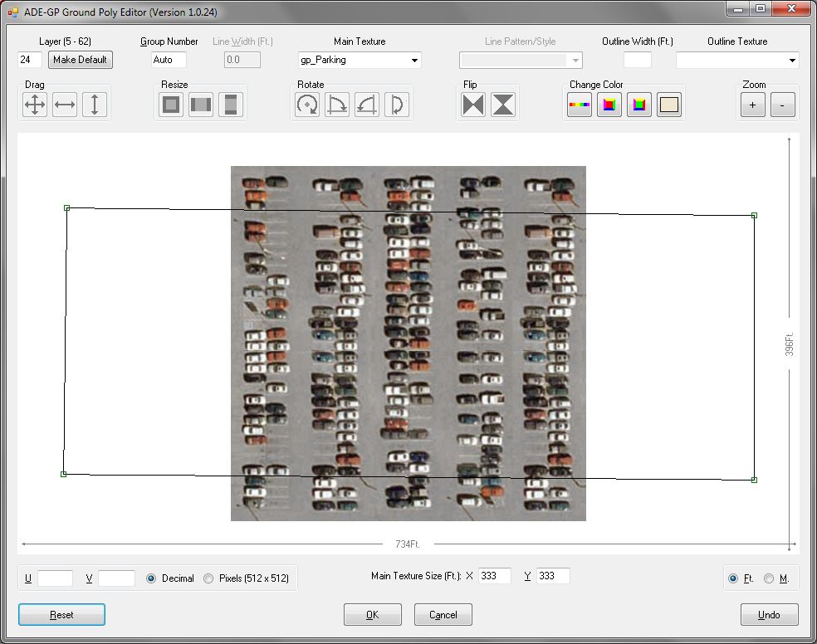This screenshot has width=817, height=644.
Task: Click the Flip vertical icon
Action: 503,105
